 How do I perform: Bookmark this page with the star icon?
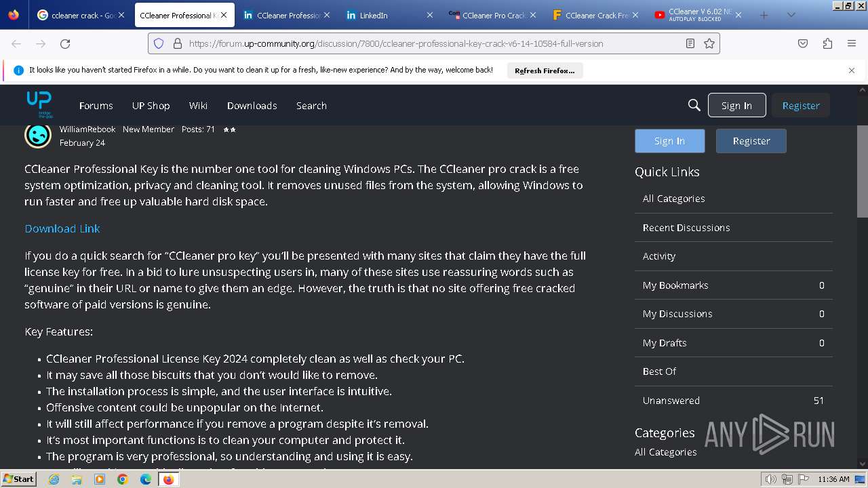pyautogui.click(x=709, y=43)
